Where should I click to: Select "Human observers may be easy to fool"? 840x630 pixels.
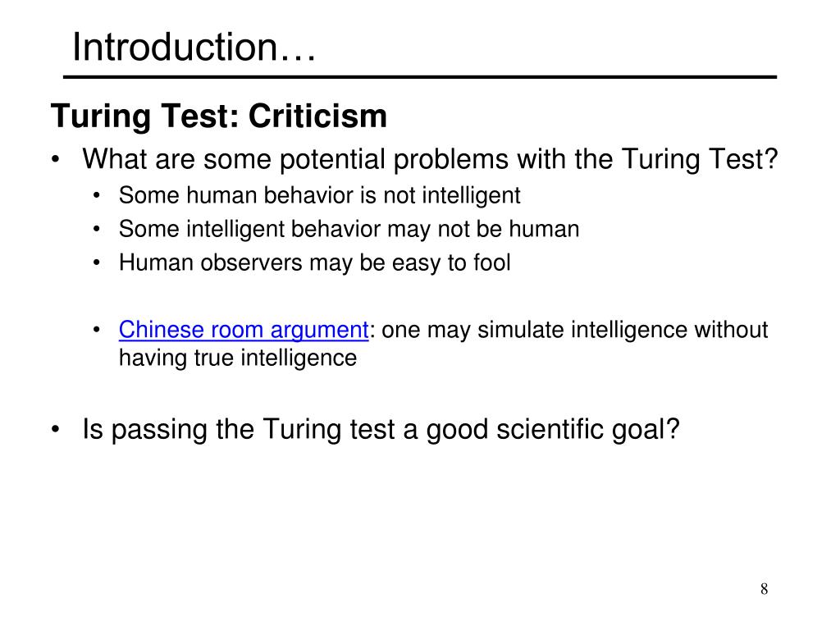[314, 263]
